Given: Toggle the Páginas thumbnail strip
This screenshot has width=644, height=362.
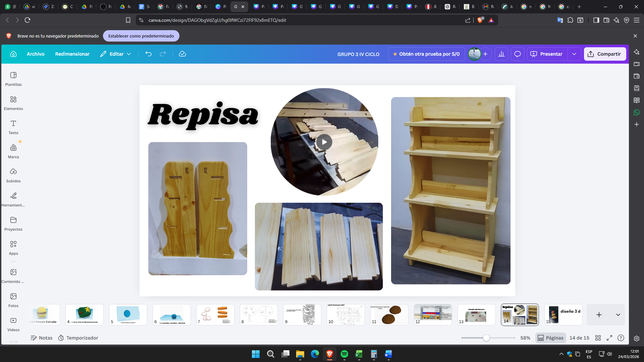Looking at the screenshot, I should coord(550,338).
